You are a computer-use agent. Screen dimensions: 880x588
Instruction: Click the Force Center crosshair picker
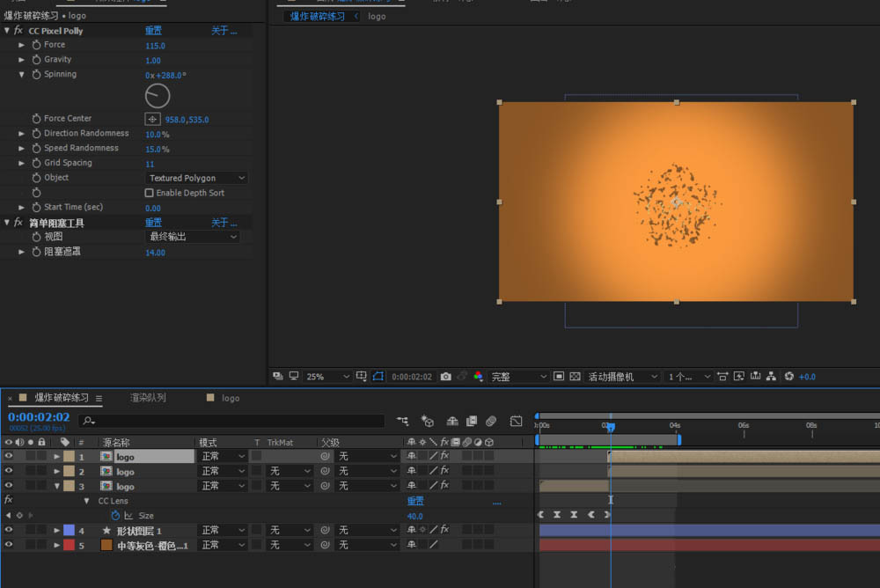click(152, 119)
